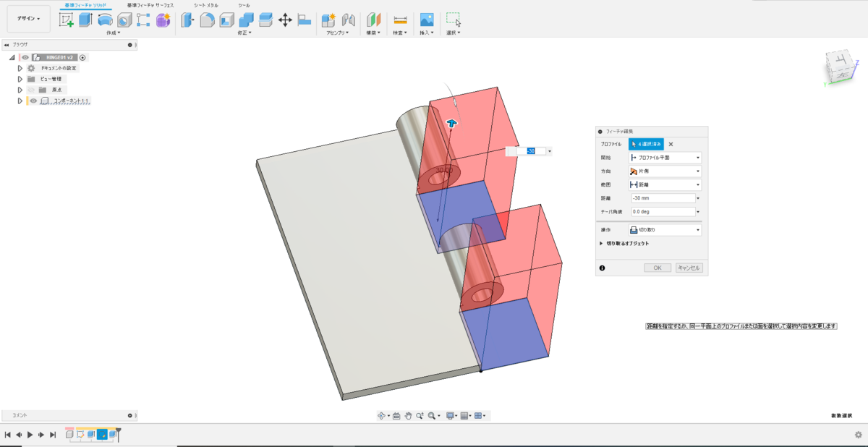Switch to the ツール tab
The width and height of the screenshot is (868, 447).
coord(244,5)
